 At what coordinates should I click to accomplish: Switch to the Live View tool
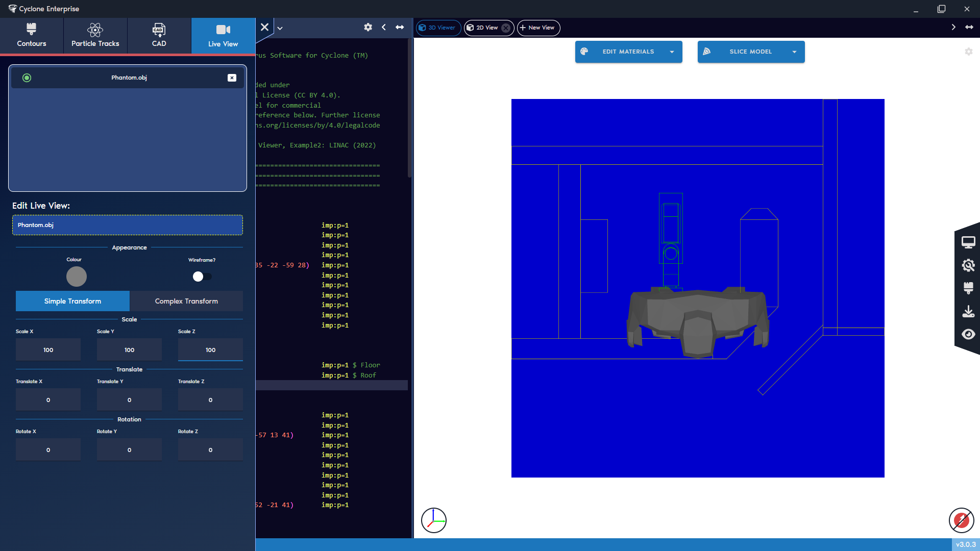coord(223,35)
